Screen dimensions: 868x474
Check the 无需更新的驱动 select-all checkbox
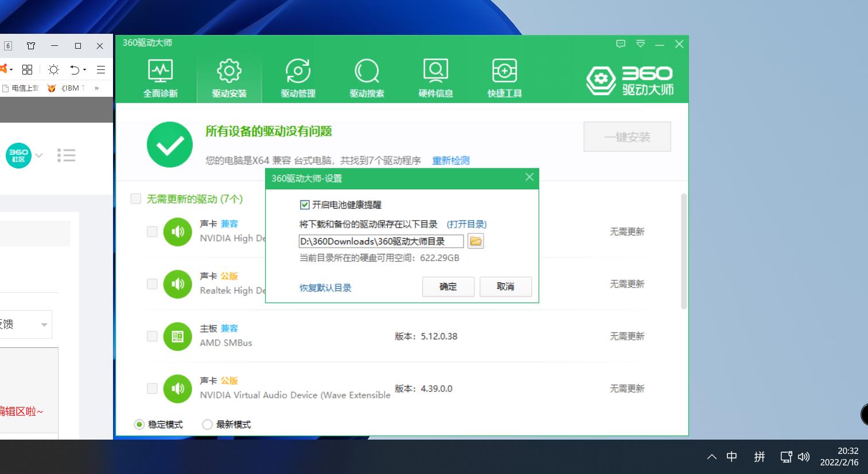(x=136, y=199)
